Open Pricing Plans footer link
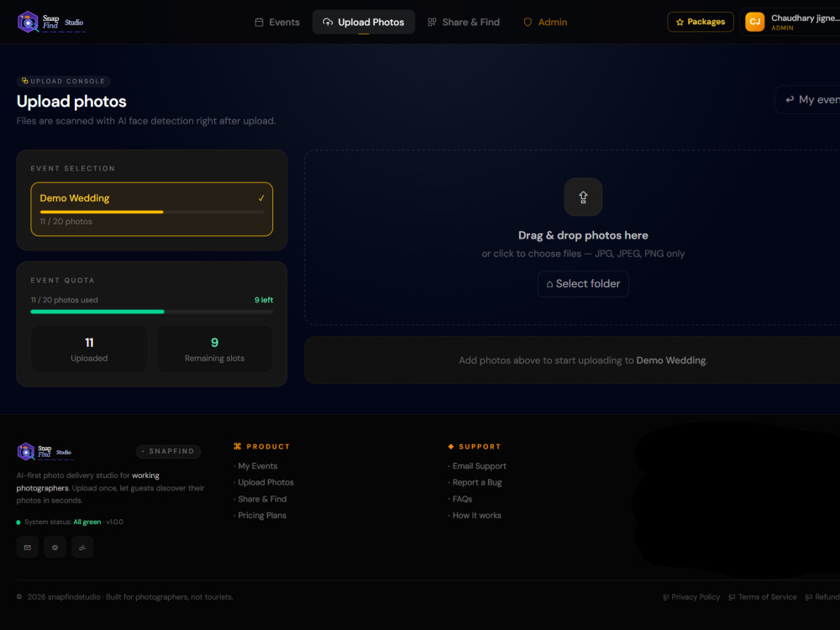 point(262,516)
